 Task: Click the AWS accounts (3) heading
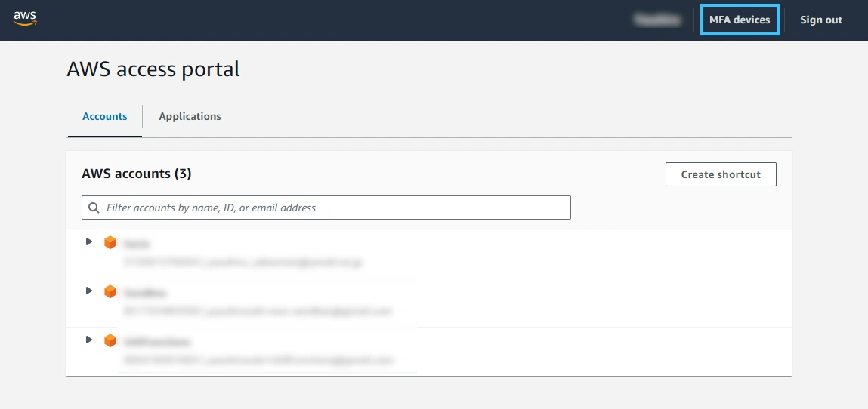pos(136,174)
